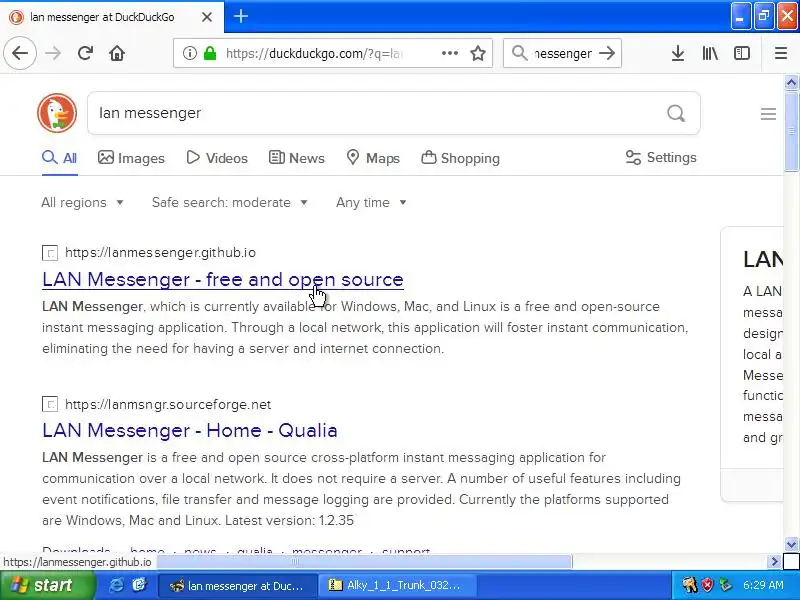Submit toolbar search with the arrow
The width and height of the screenshot is (800, 600).
pos(607,53)
